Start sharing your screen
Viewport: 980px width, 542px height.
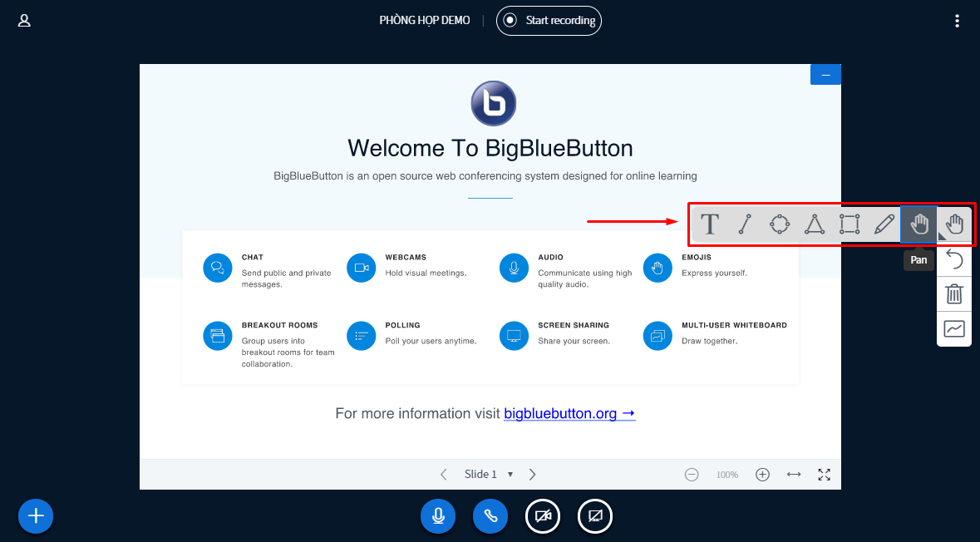pos(595,516)
